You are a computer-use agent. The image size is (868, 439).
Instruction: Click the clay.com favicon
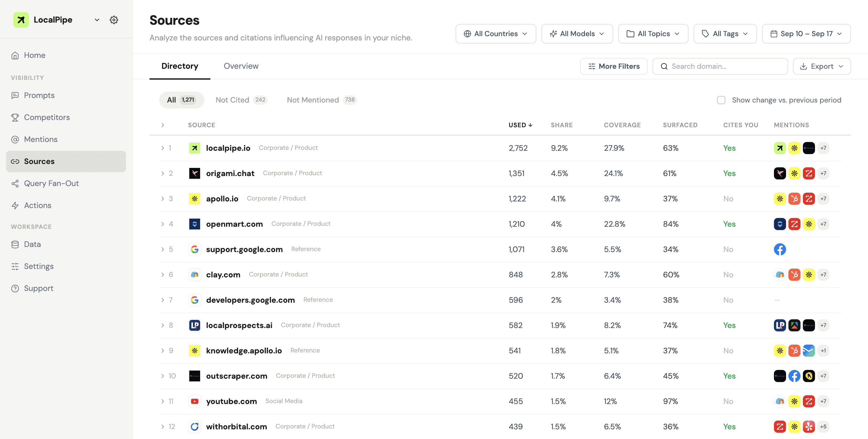pyautogui.click(x=194, y=274)
